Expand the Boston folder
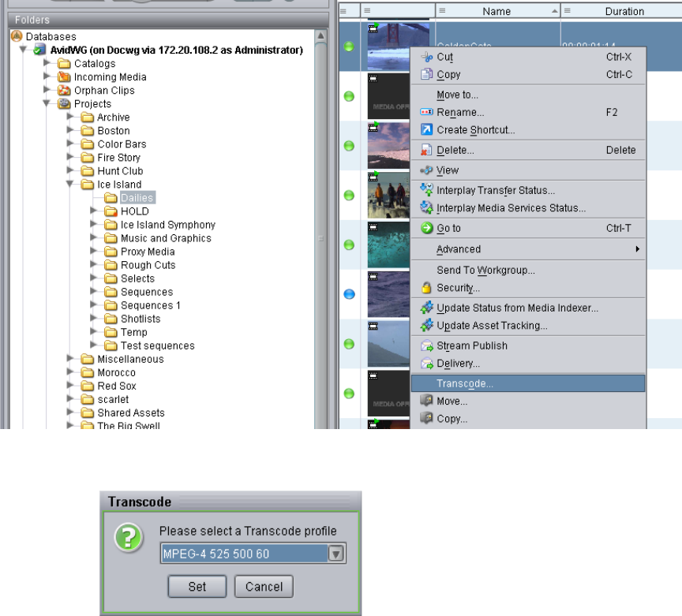Screen dimensions: 682x616 [70, 130]
